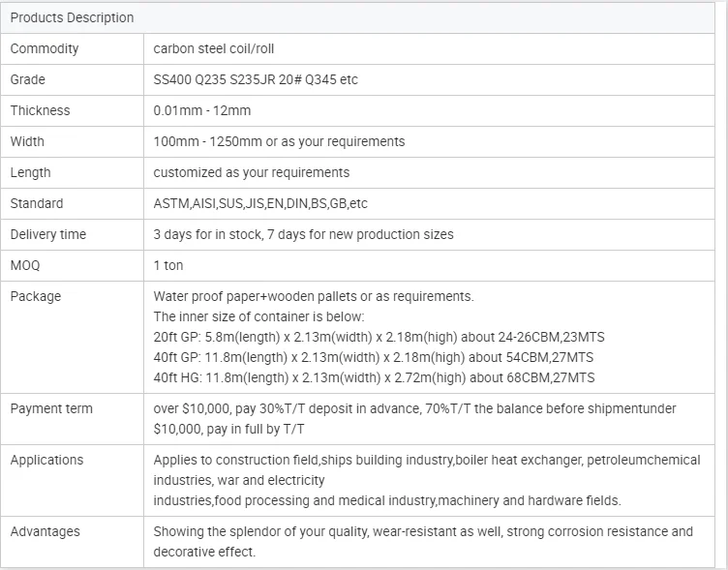Select the Length row label
The image size is (728, 570).
click(x=31, y=173)
